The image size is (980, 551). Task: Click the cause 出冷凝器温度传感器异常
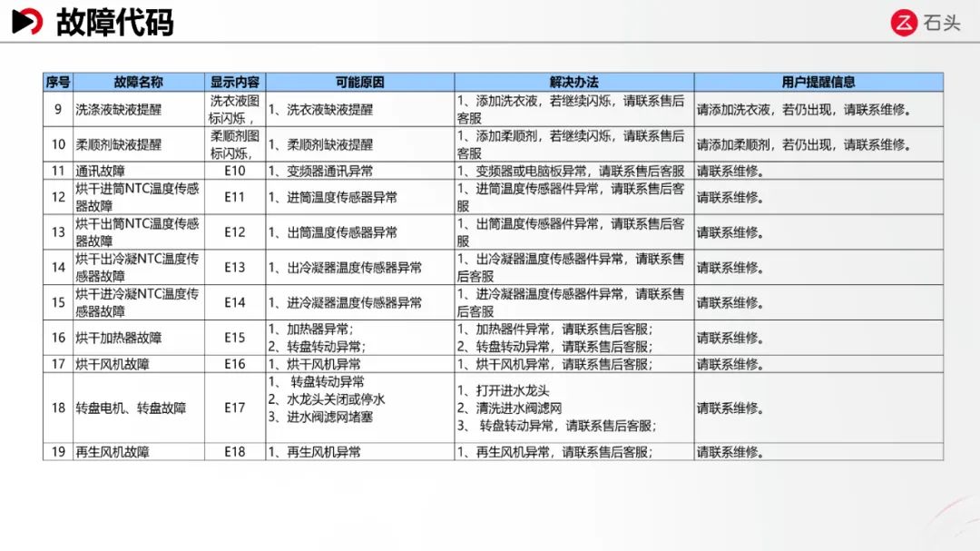pyautogui.click(x=355, y=267)
